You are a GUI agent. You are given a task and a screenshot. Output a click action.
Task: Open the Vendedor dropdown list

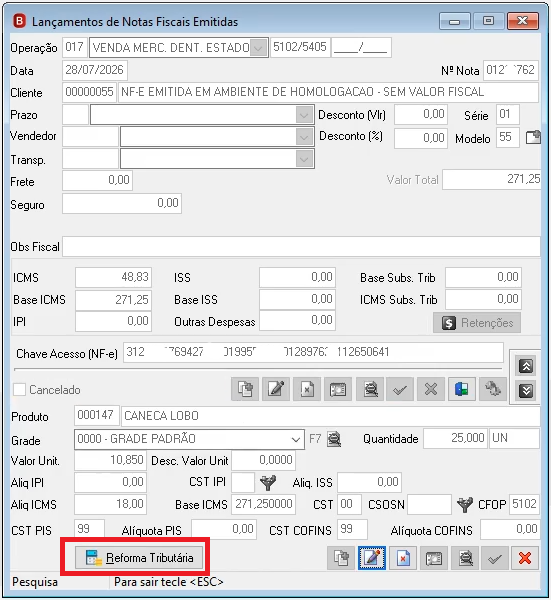[x=304, y=137]
